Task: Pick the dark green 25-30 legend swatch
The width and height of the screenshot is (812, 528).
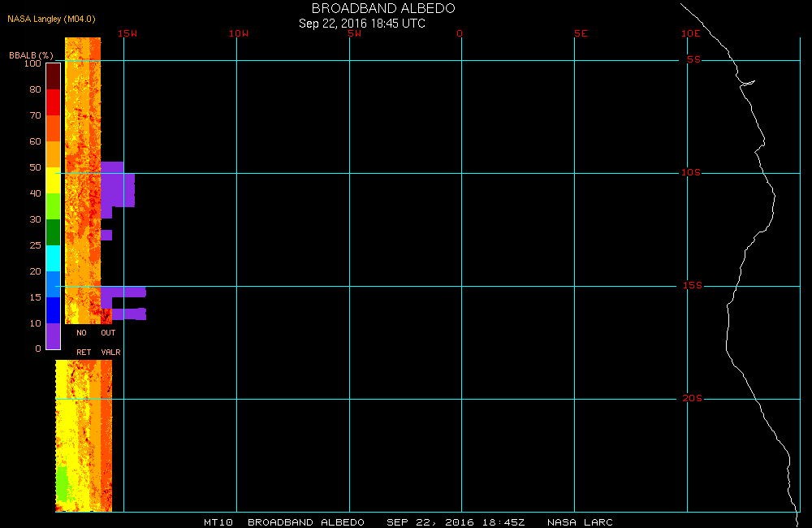Action: pyautogui.click(x=54, y=232)
